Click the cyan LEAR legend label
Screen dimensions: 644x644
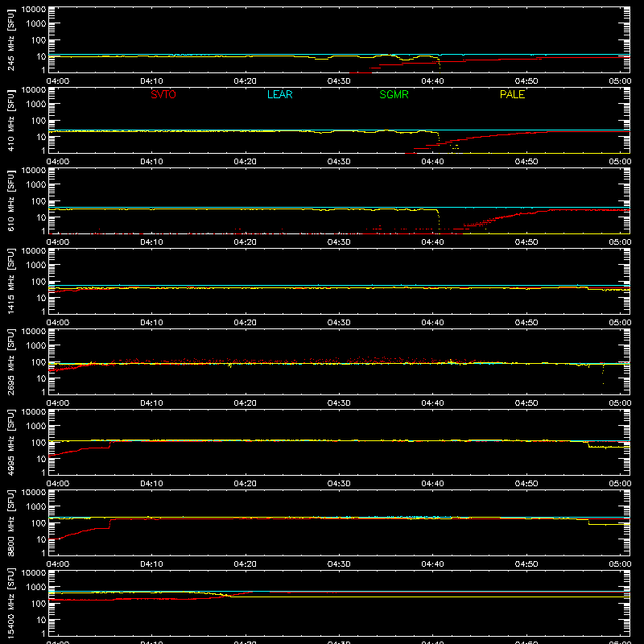279,94
